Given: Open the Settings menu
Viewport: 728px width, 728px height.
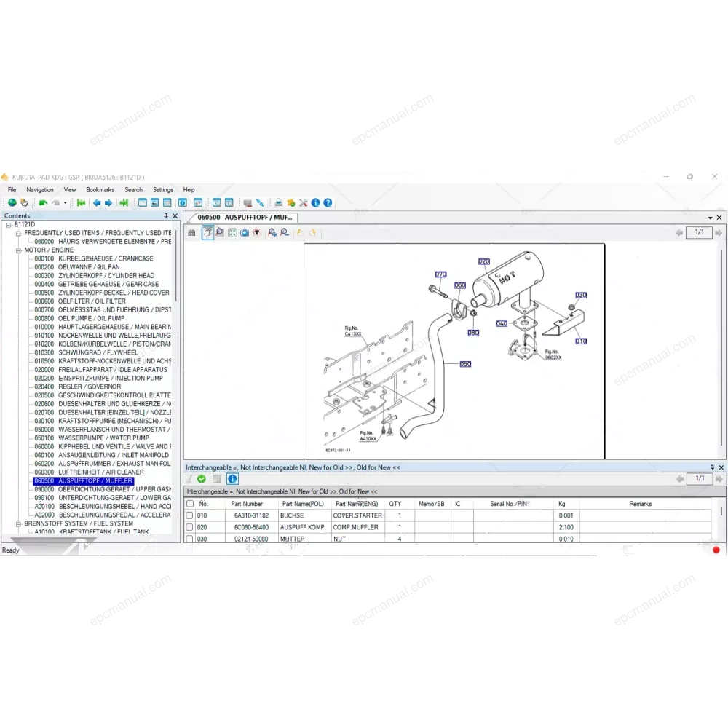Looking at the screenshot, I should tap(163, 190).
